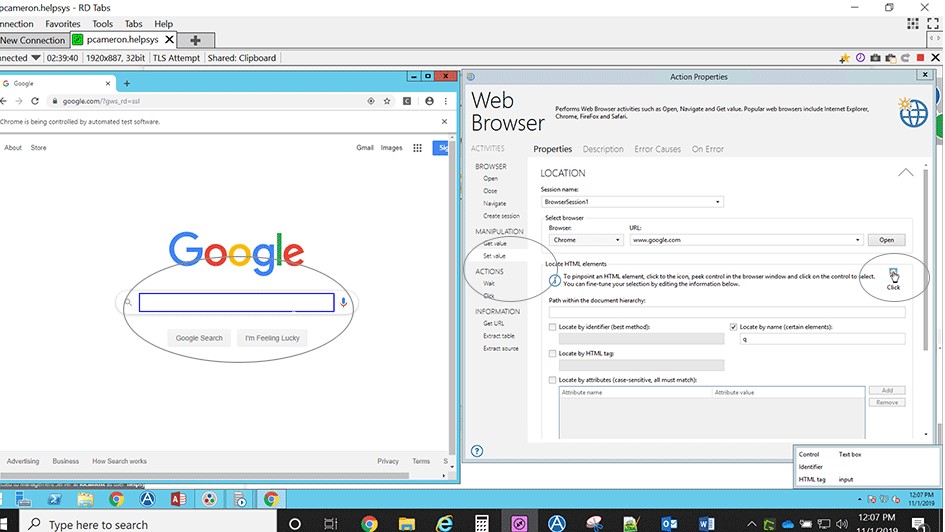Collapse the LOCATION section chevron
This screenshot has width=945, height=532.
click(x=905, y=172)
